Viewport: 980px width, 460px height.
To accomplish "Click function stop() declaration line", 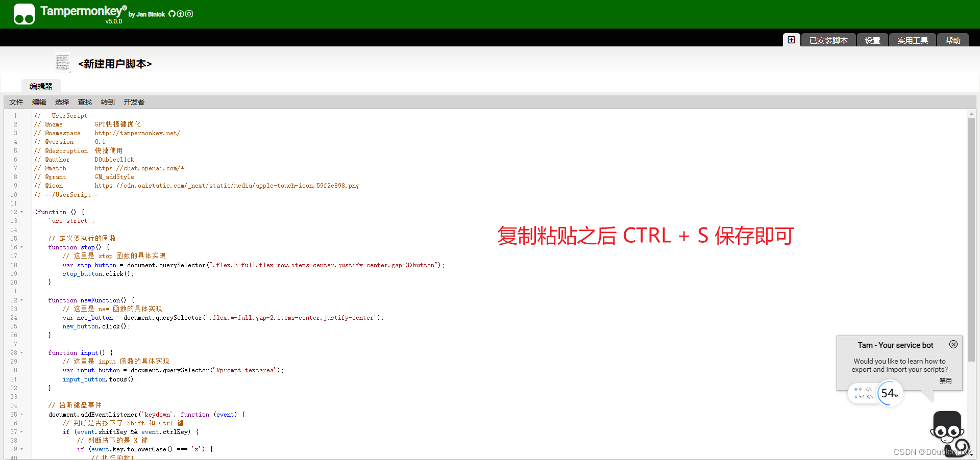I will click(79, 247).
